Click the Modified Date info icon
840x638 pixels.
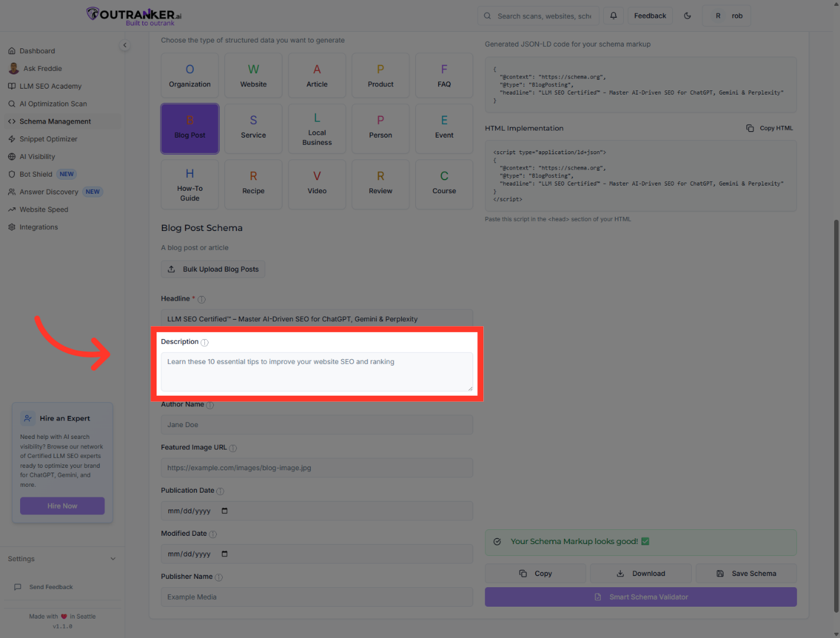coord(213,535)
